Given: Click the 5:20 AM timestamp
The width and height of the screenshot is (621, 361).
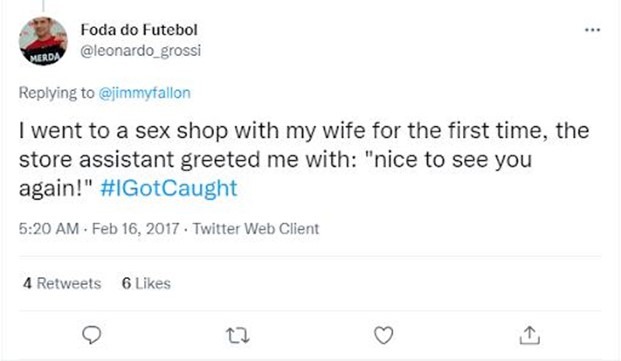Looking at the screenshot, I should coord(49,229).
